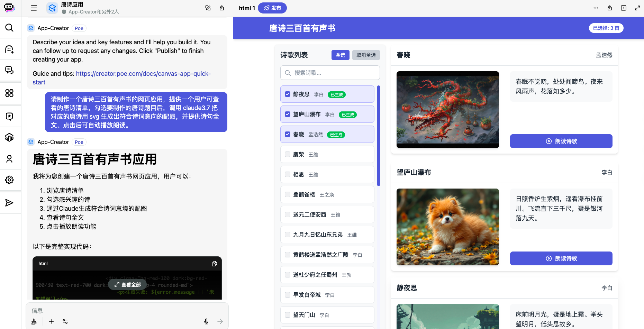The width and height of the screenshot is (644, 329).
Task: Click the App-Creator和另外2人 subtitle
Action: pos(93,12)
